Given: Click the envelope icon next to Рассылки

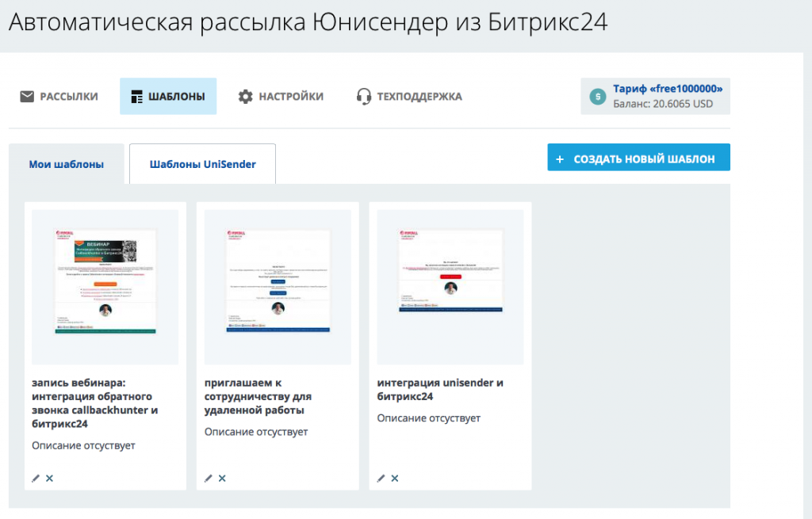Looking at the screenshot, I should coord(27,97).
